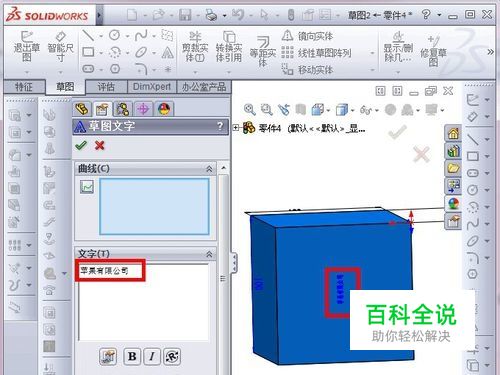Click the panel splitter collapse handle
Viewport: 500px width, 375px height.
point(235,264)
